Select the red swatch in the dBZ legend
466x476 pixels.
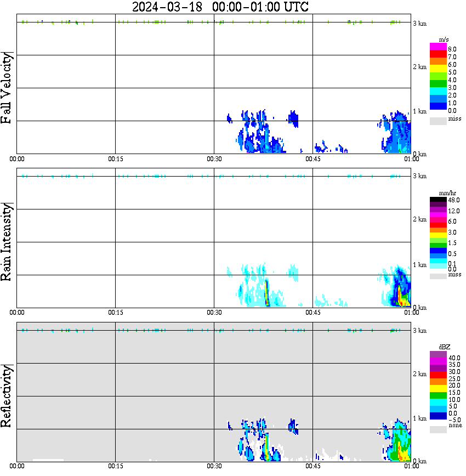tap(439, 375)
